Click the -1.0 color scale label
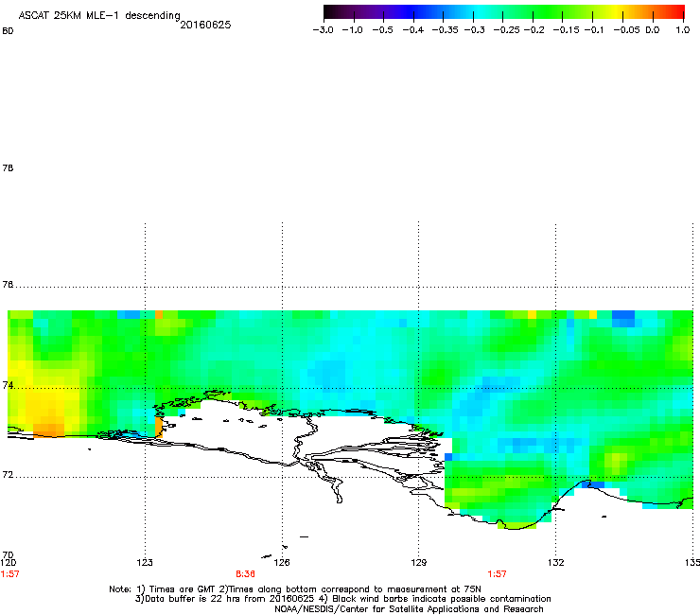 [x=352, y=30]
